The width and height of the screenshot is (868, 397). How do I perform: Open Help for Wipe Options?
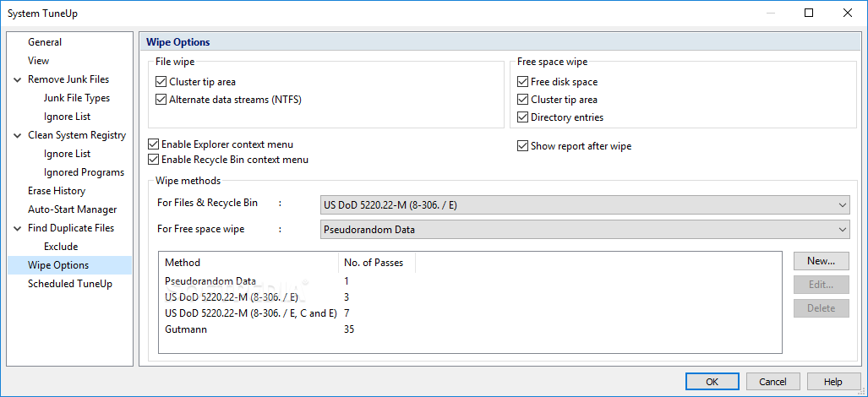(x=833, y=382)
